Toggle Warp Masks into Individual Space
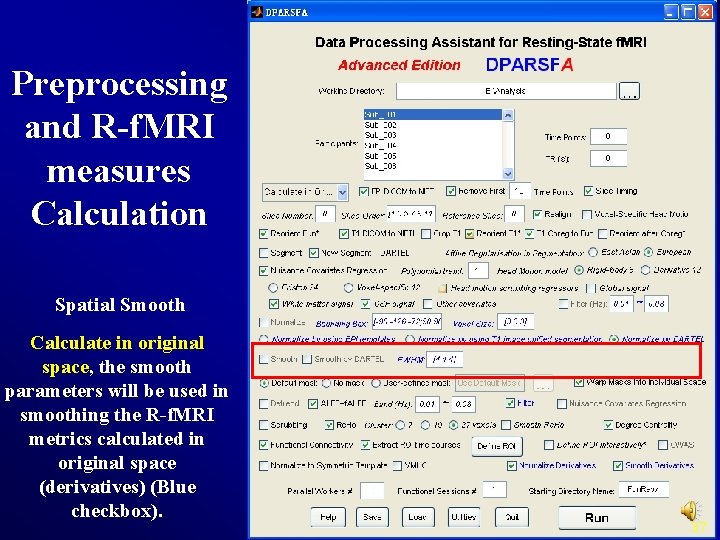 coord(579,382)
